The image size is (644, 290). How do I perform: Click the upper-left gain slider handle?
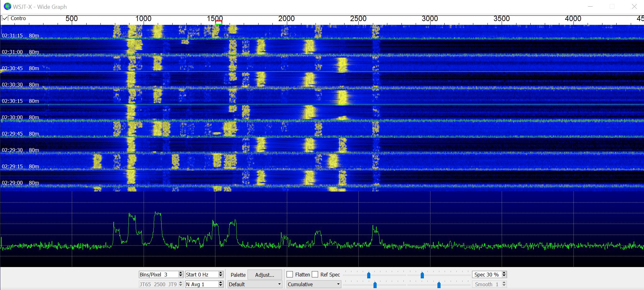coord(369,276)
